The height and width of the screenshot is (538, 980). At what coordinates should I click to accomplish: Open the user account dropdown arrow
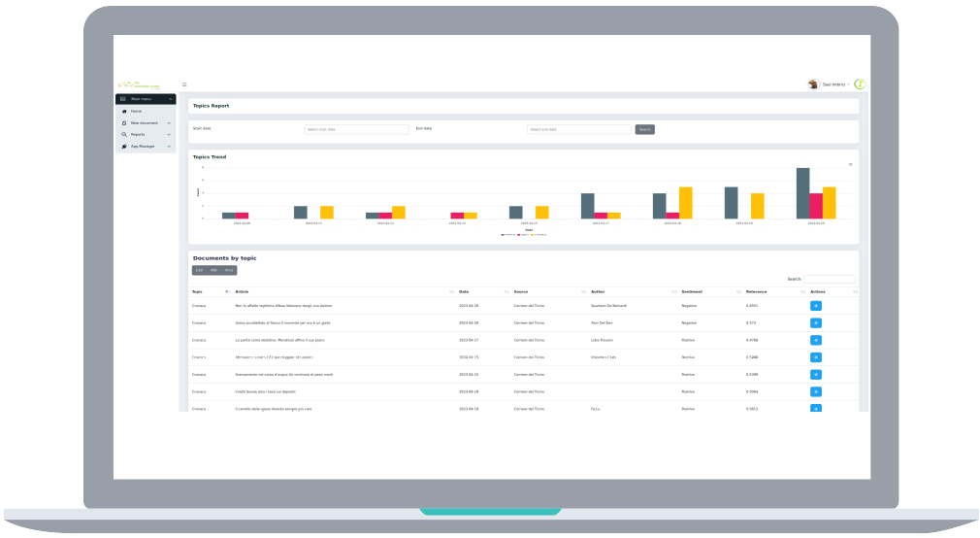pos(849,84)
